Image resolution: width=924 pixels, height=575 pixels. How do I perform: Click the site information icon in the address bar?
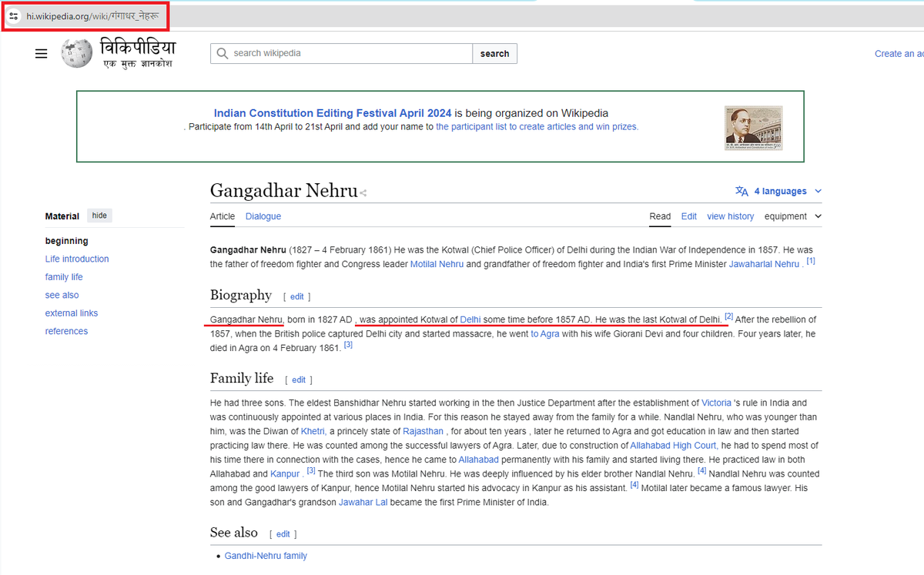pos(15,15)
